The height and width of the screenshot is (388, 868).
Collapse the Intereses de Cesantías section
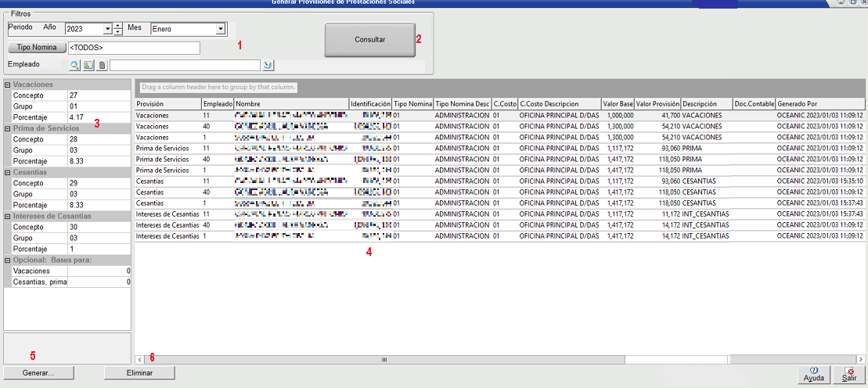click(x=8, y=216)
